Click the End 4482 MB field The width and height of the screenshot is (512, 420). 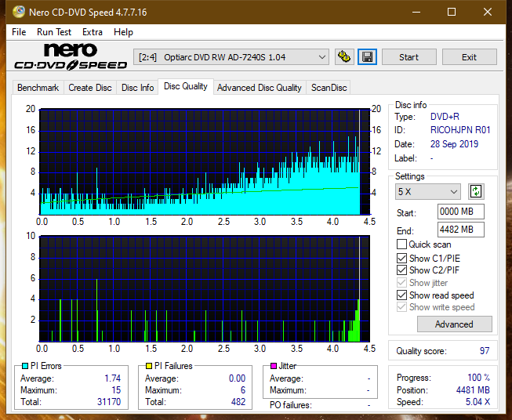click(x=460, y=230)
